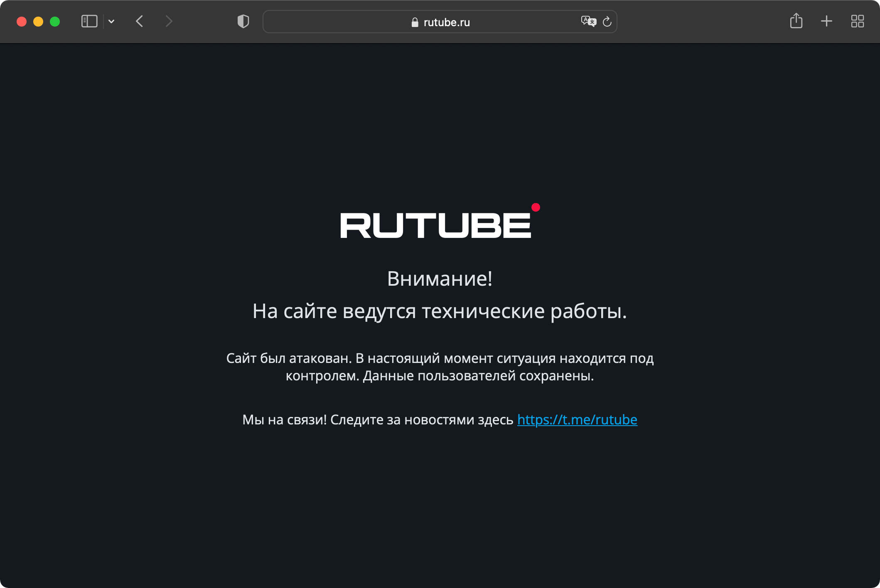880x588 pixels.
Task: Open the page translation icon
Action: [588, 21]
